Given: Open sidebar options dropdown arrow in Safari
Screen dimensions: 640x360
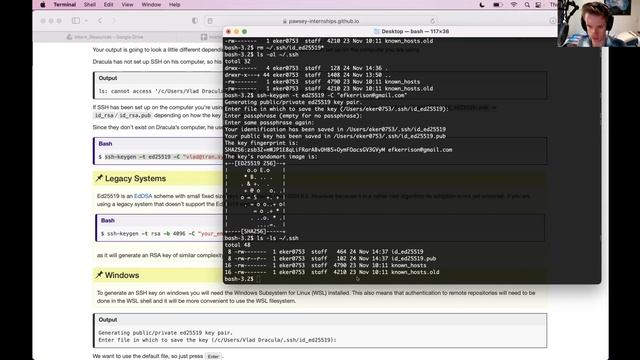Looking at the screenshot, I should [x=86, y=20].
